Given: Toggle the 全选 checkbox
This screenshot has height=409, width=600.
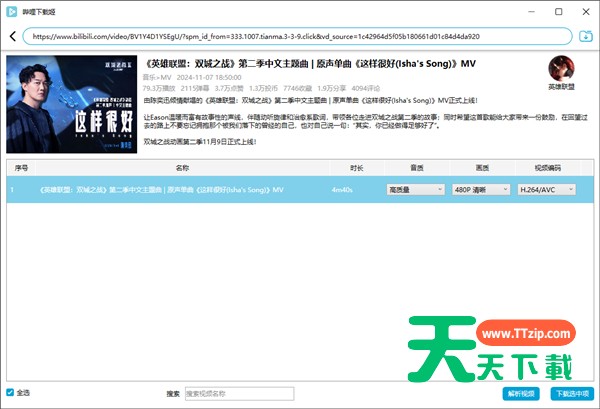Looking at the screenshot, I should 10,392.
